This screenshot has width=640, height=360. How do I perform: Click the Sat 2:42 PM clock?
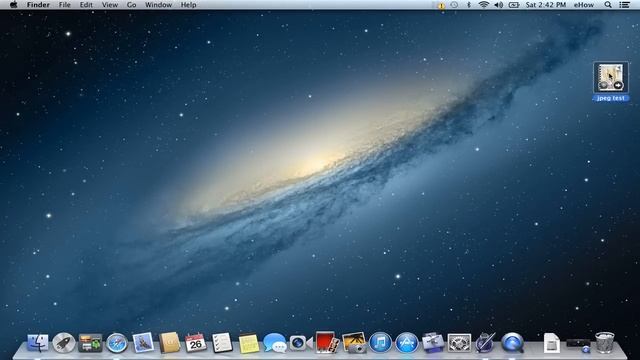point(546,5)
